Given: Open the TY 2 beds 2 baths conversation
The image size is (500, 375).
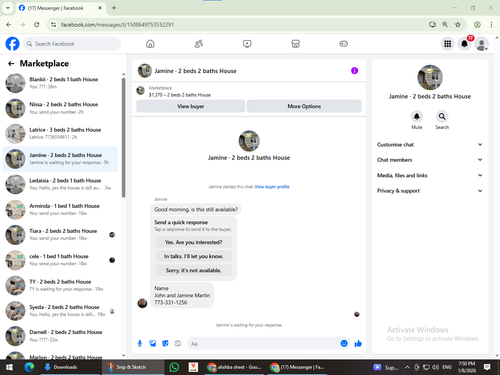Looking at the screenshot, I should click(60, 286).
